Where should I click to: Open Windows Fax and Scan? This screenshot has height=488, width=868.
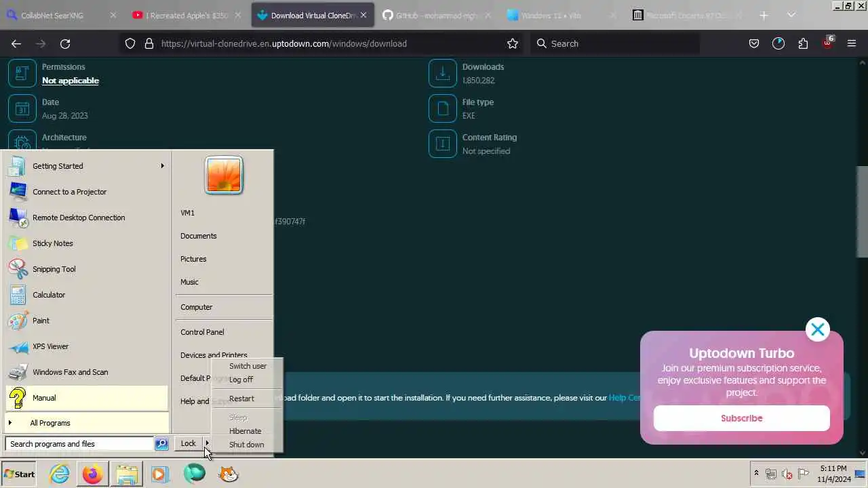coord(87,372)
